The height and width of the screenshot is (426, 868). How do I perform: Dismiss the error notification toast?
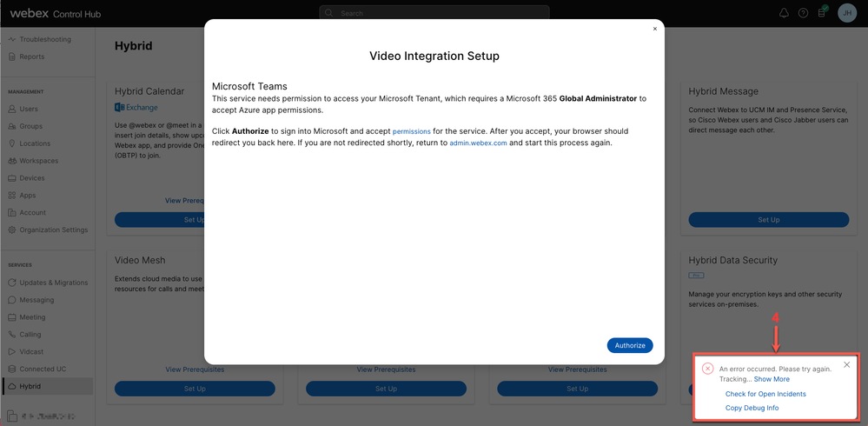[x=846, y=364]
